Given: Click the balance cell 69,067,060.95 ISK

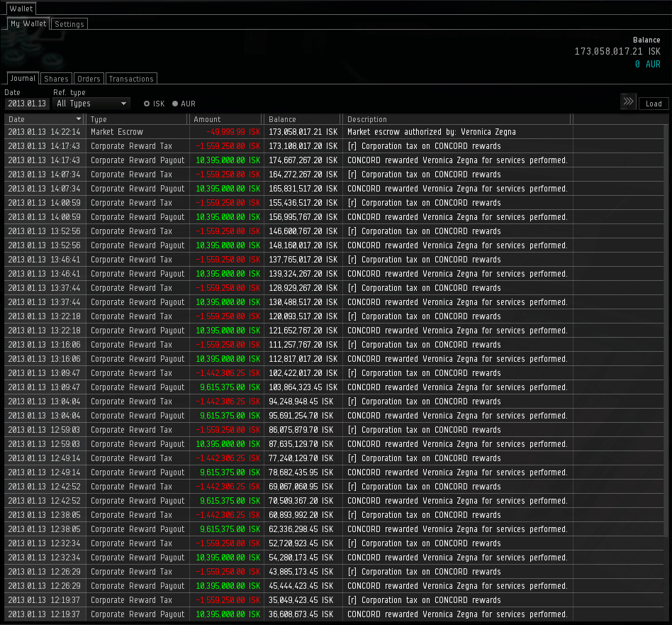Looking at the screenshot, I should (301, 486).
